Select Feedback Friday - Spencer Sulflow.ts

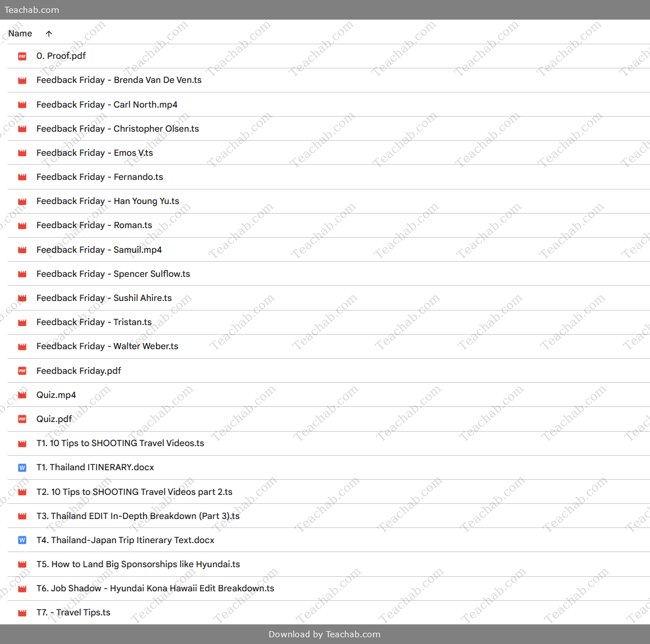pos(113,274)
